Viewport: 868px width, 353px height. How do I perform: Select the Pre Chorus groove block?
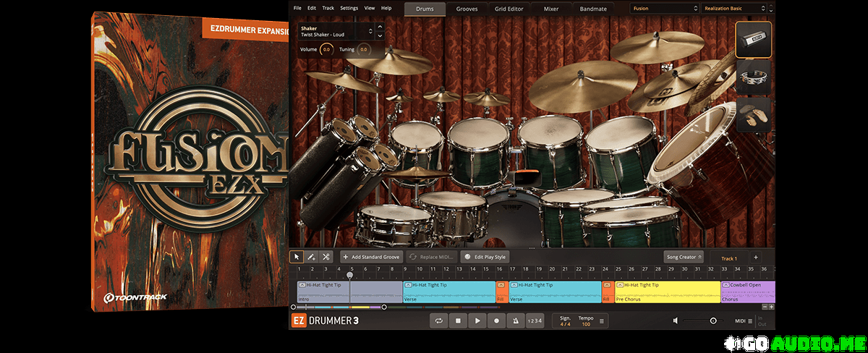(667, 292)
